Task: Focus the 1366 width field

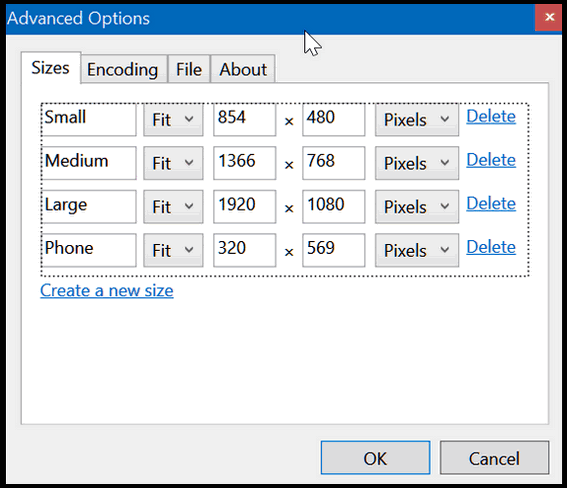Action: tap(244, 163)
